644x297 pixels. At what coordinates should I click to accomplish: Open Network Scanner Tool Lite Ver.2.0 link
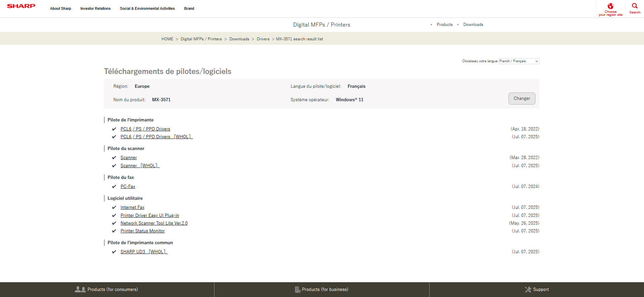coord(154,223)
